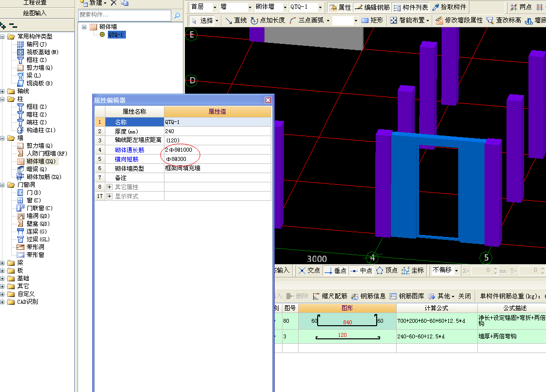Click 关闭 in rebar toolbar
The width and height of the screenshot is (546, 392).
[465, 296]
